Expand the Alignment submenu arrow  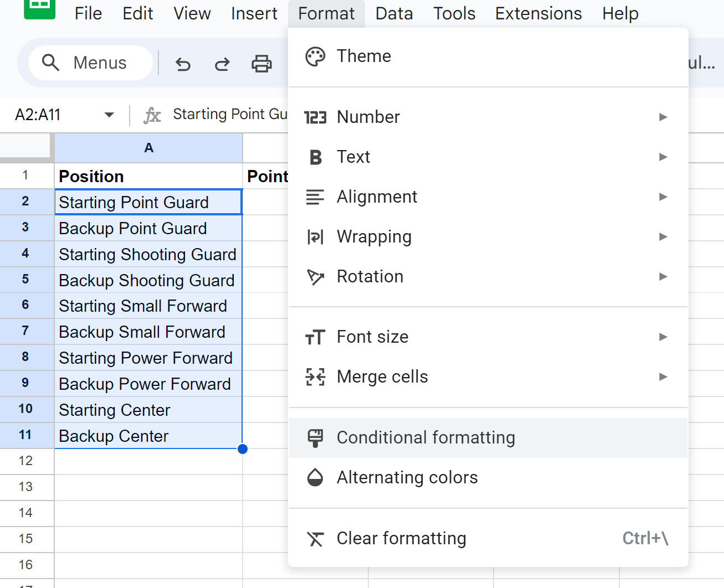(x=663, y=197)
